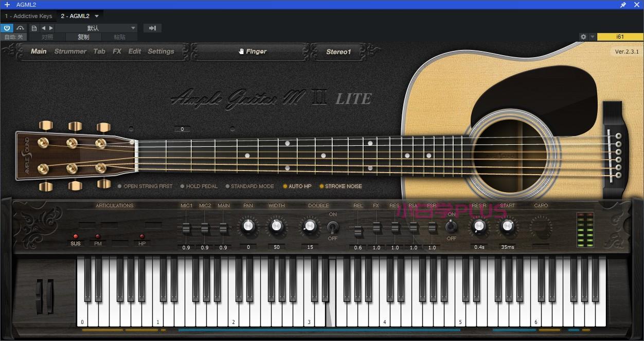This screenshot has width=644, height=341.
Task: Click the i61 yellow ID field
Action: click(x=620, y=37)
